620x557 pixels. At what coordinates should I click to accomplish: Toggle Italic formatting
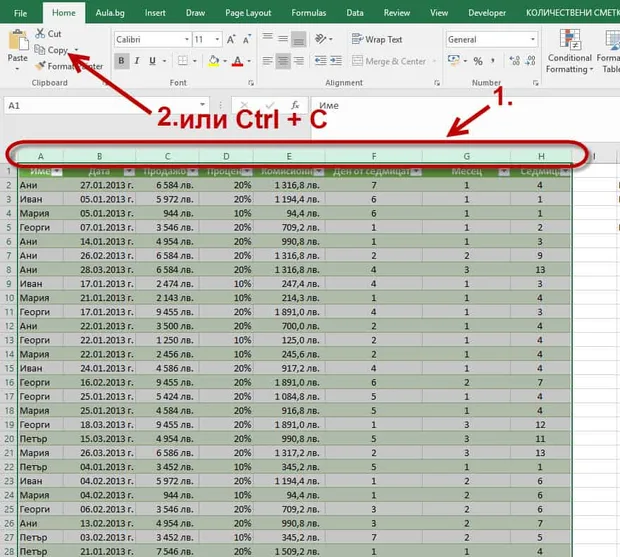coord(137,61)
